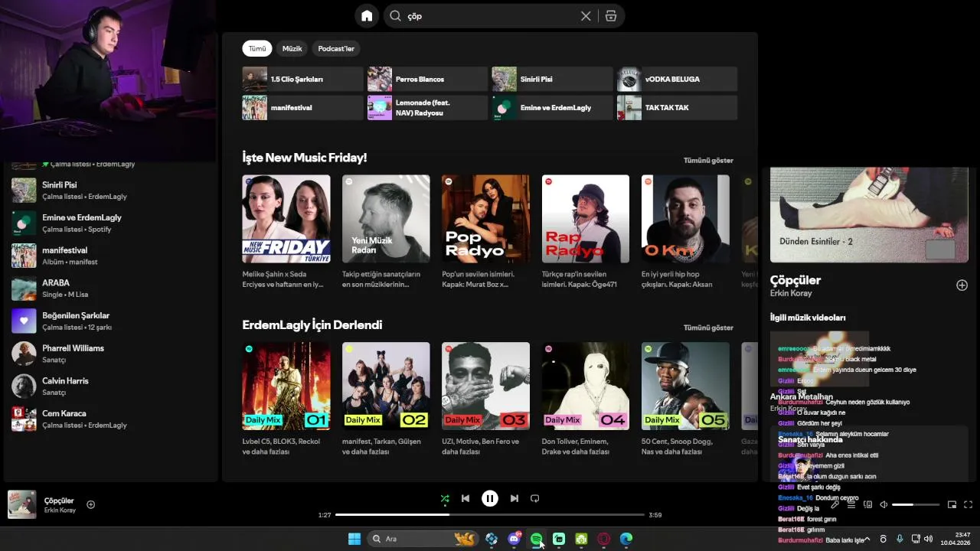
Task: Open the Windows Start menu
Action: [354, 539]
